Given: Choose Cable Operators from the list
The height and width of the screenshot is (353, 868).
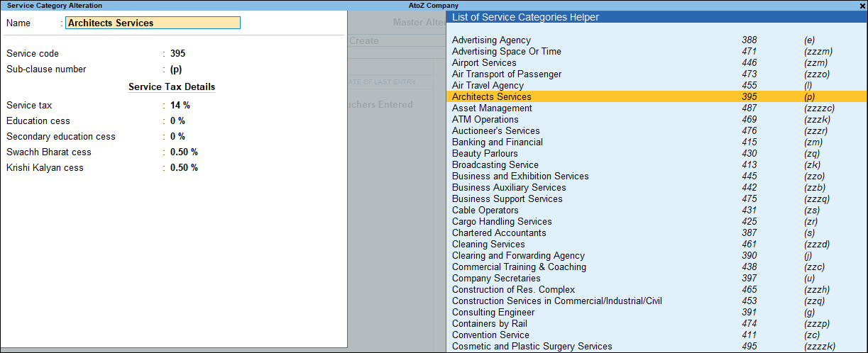Looking at the screenshot, I should click(657, 210).
